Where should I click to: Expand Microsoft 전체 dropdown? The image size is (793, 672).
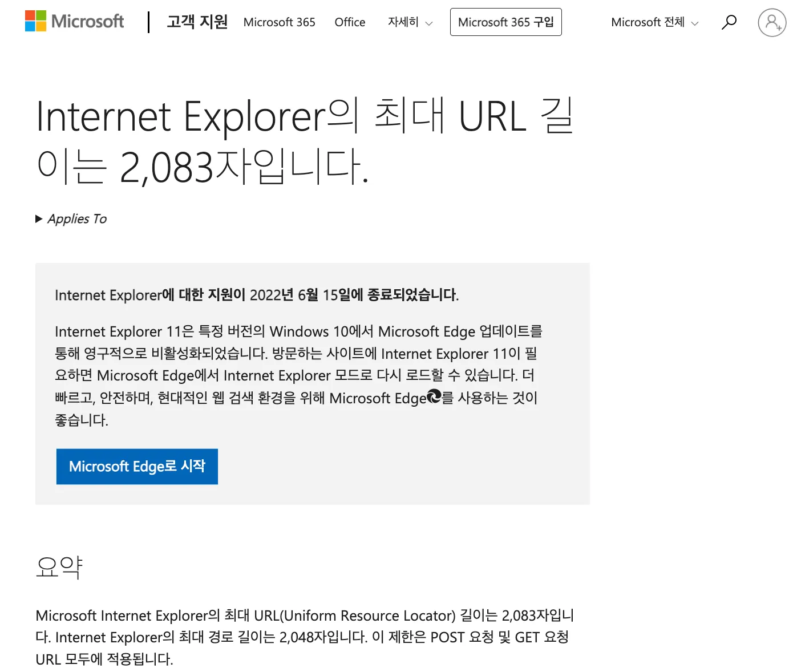point(655,22)
